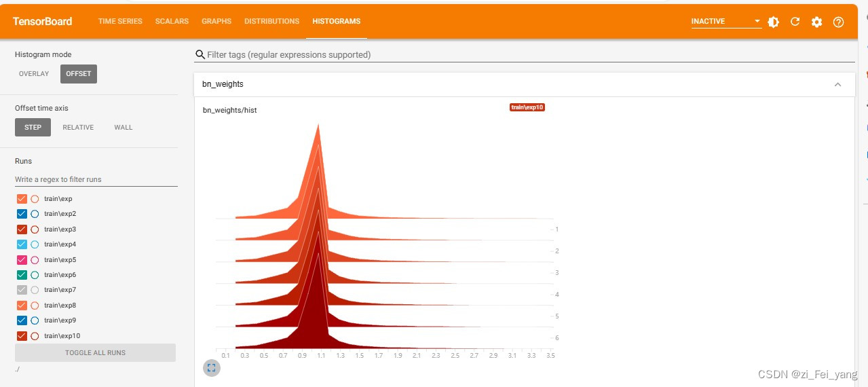Click TOGGLE ALL RUNS button
868x387 pixels.
95,352
